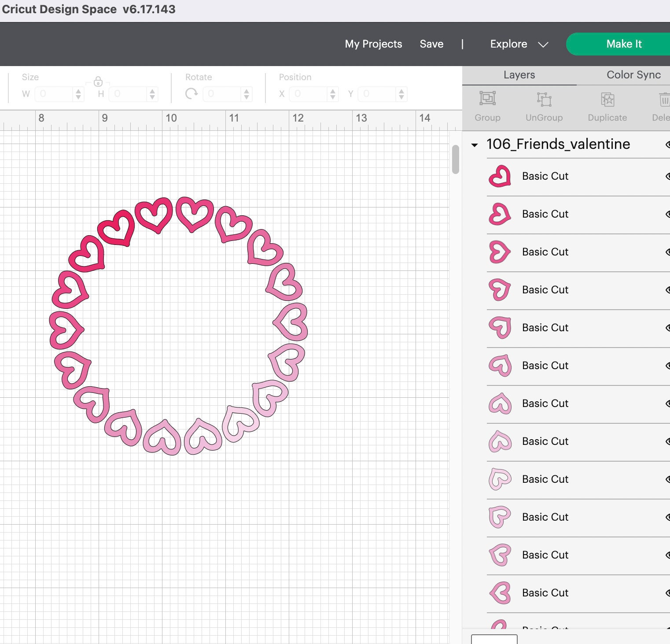The width and height of the screenshot is (670, 644).
Task: Save the current project
Action: click(x=431, y=44)
